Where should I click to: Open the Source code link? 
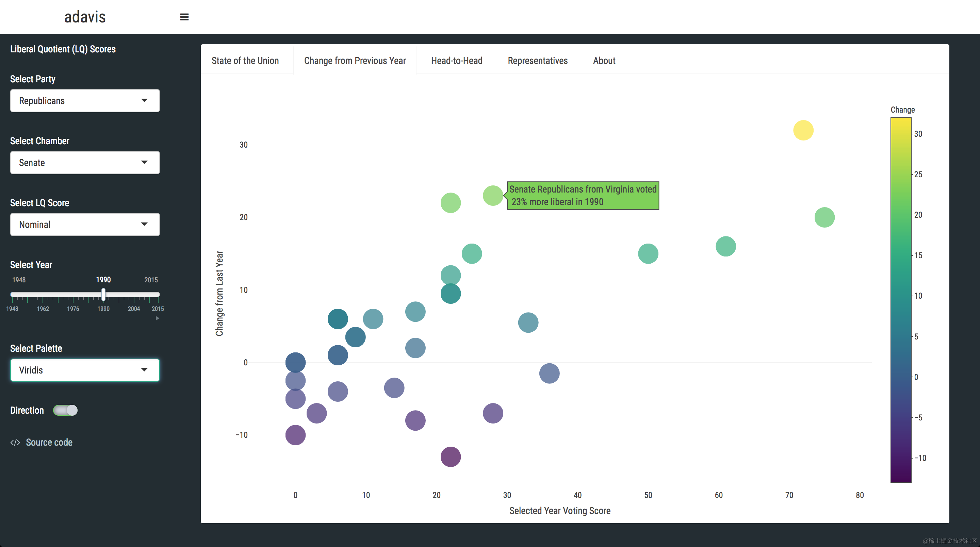point(49,442)
